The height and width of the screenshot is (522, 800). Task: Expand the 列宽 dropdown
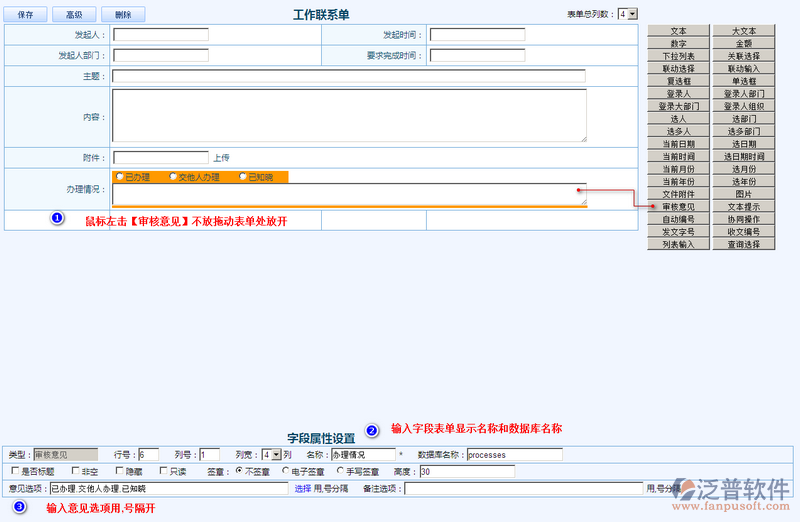tap(270, 455)
